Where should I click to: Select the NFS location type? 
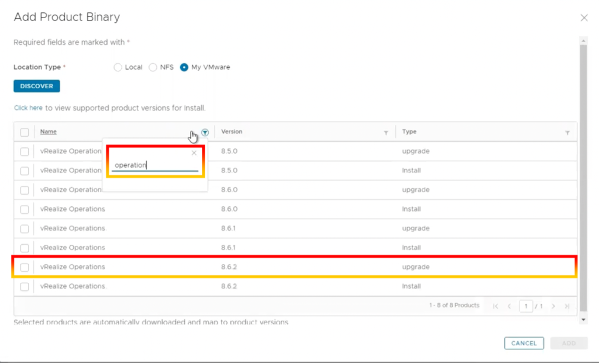[153, 67]
